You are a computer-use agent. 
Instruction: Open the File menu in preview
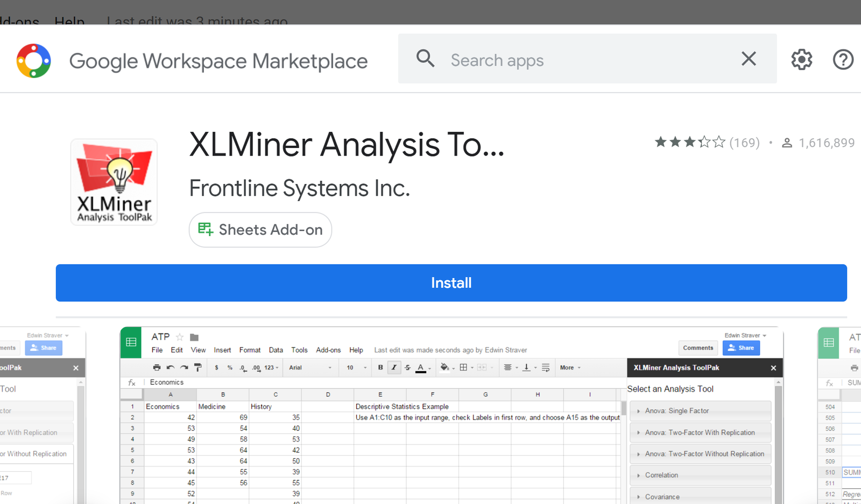click(157, 350)
